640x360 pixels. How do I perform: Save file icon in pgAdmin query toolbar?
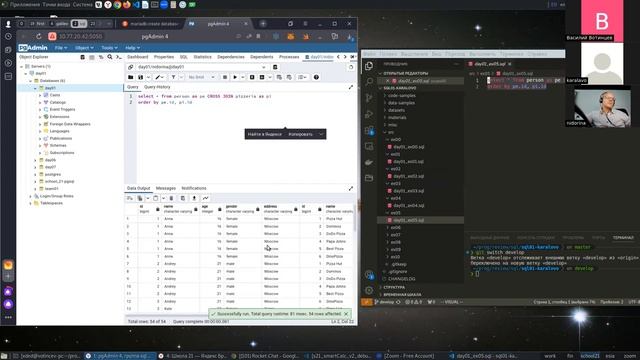coord(140,77)
